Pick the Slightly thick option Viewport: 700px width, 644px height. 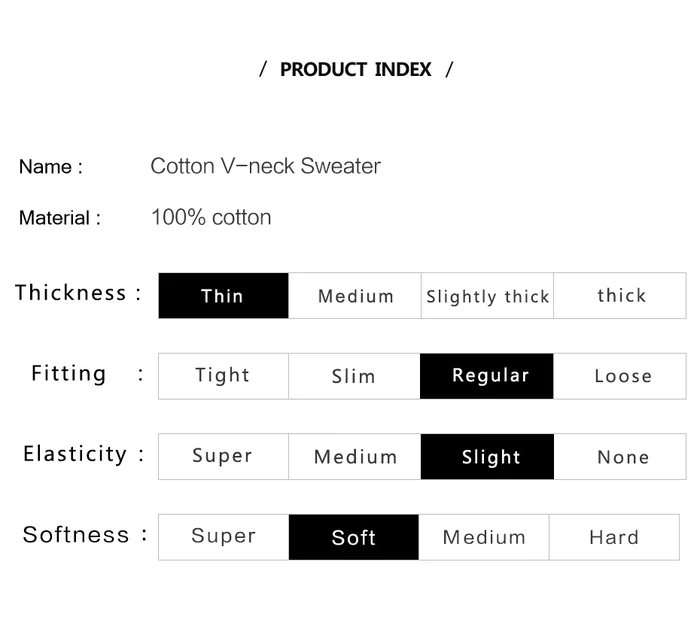[487, 296]
